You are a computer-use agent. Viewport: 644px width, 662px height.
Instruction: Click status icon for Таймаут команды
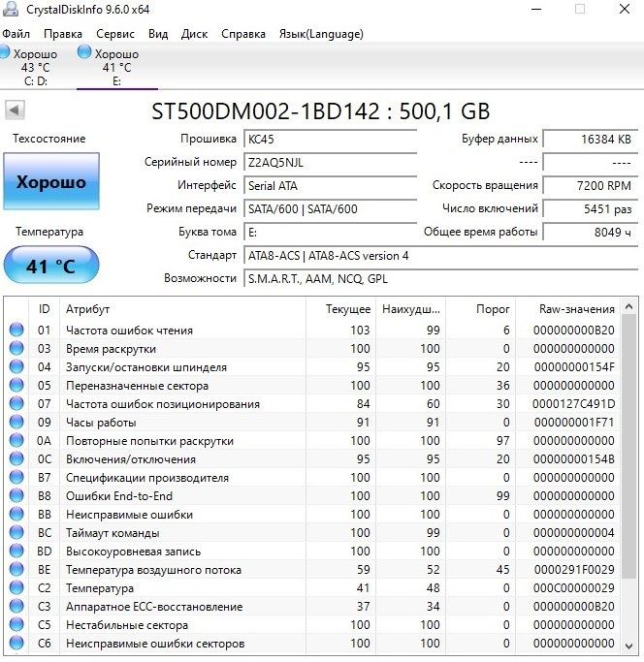pyautogui.click(x=16, y=532)
